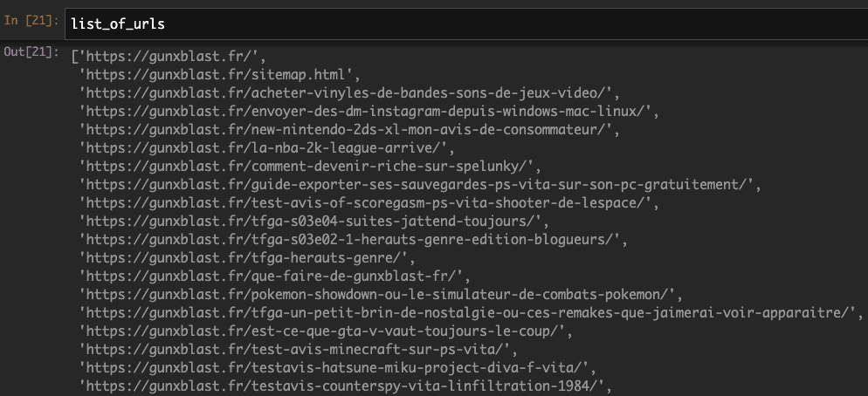Image resolution: width=868 pixels, height=396 pixels.
Task: Click the la-nba-2k-league-arrive URL
Action: click(x=267, y=147)
